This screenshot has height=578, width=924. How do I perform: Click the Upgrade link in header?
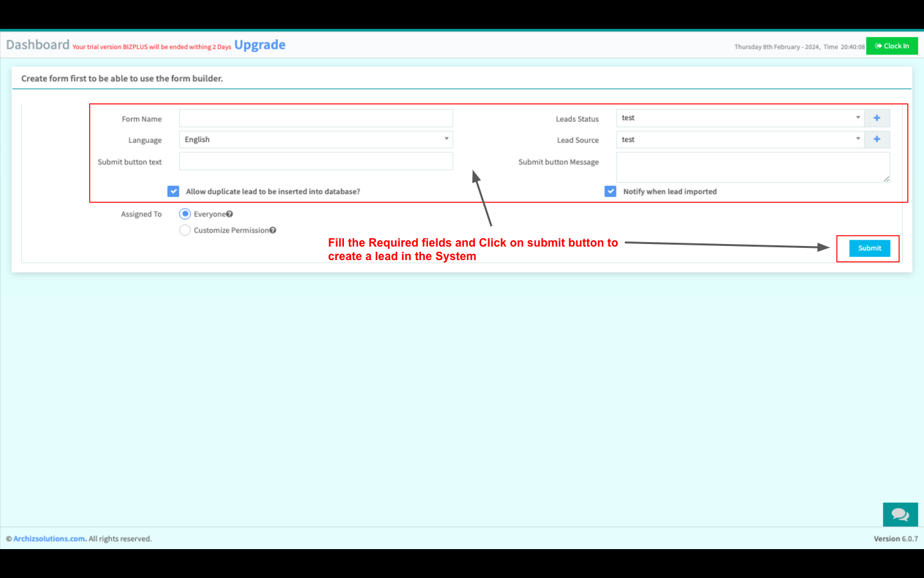point(259,45)
